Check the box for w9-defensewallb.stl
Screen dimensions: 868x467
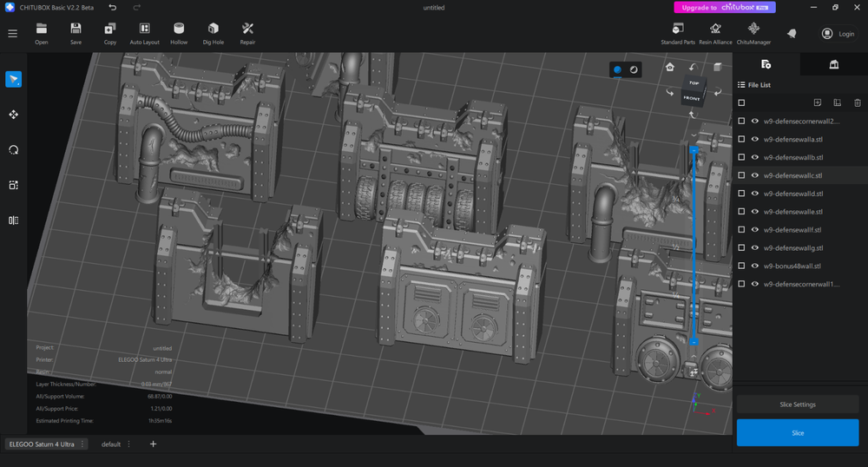click(741, 157)
